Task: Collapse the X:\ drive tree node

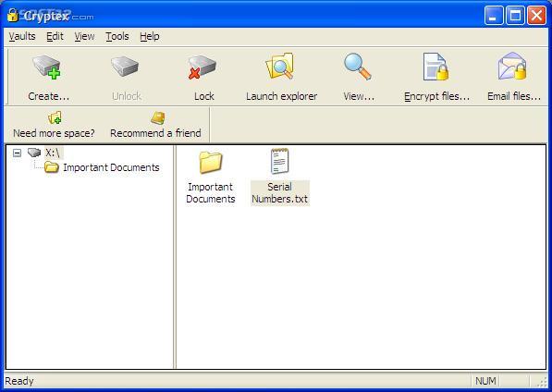Action: 17,153
